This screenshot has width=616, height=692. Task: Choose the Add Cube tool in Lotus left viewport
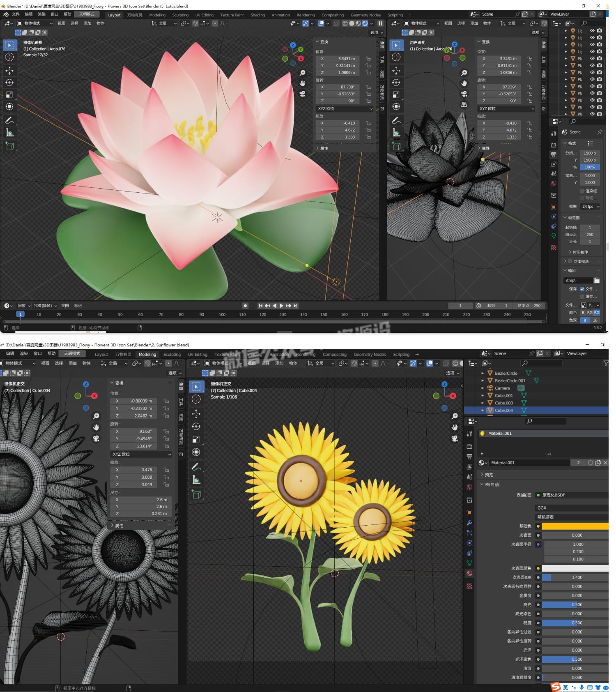coord(9,146)
